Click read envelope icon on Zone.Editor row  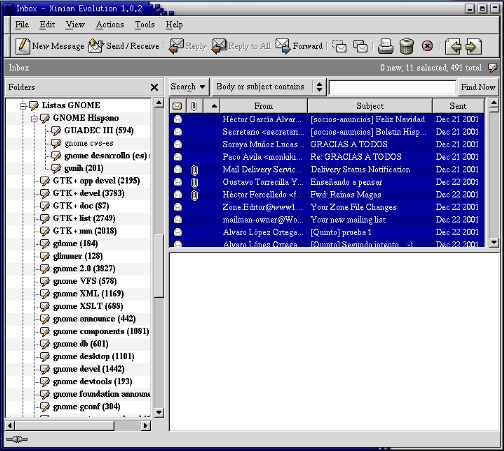178,207
